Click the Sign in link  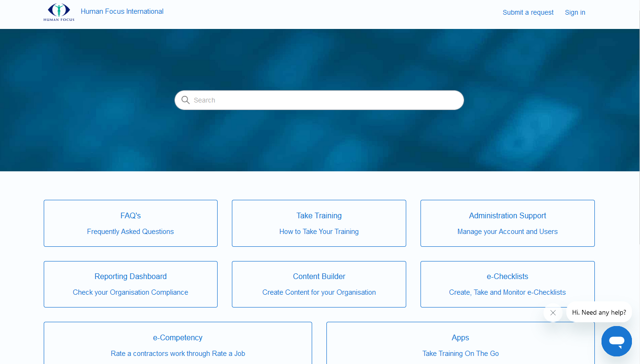tap(575, 12)
